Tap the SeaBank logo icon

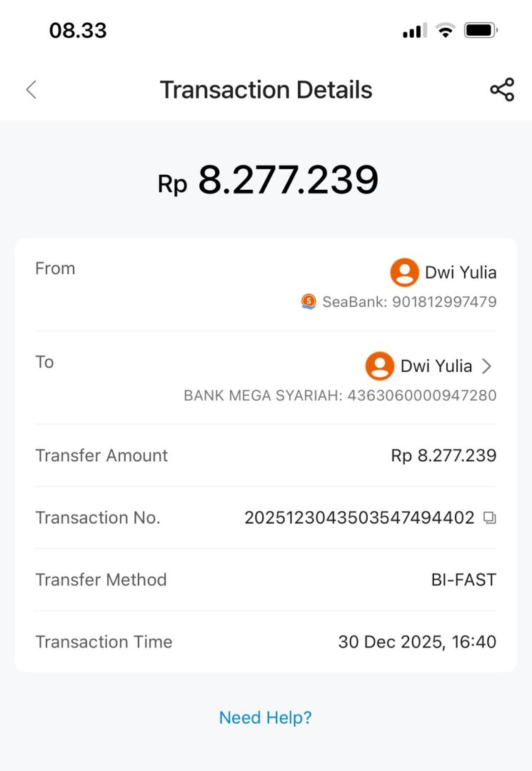click(308, 302)
